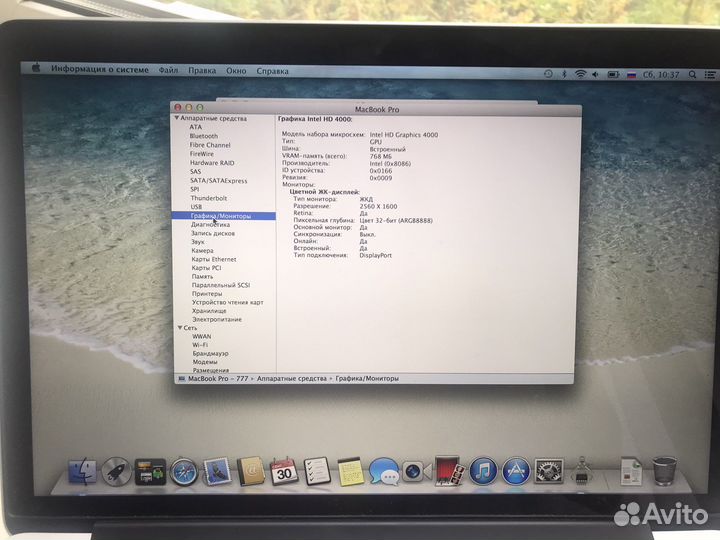This screenshot has height=540, width=720.
Task: Select Устройство чтения карт entry
Action: [x=228, y=302]
